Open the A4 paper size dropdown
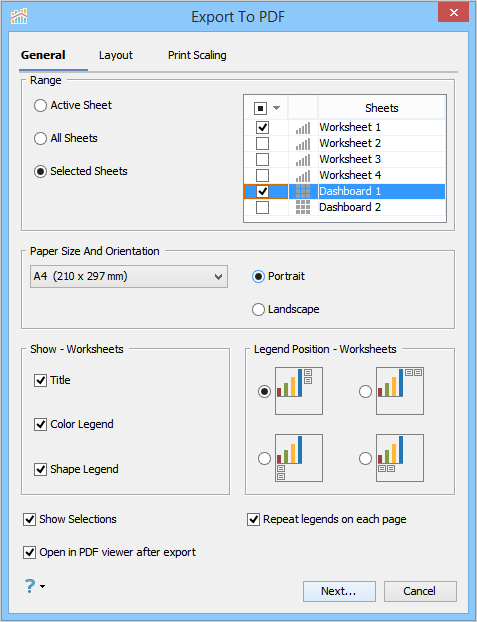477x622 pixels. pyautogui.click(x=129, y=276)
